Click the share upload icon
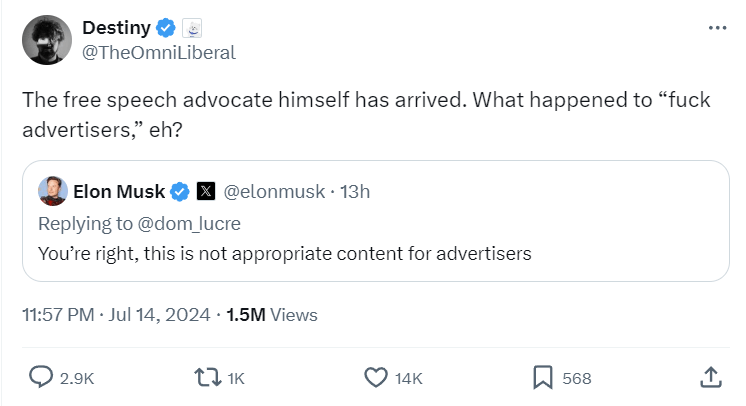The height and width of the screenshot is (406, 746). click(x=709, y=377)
